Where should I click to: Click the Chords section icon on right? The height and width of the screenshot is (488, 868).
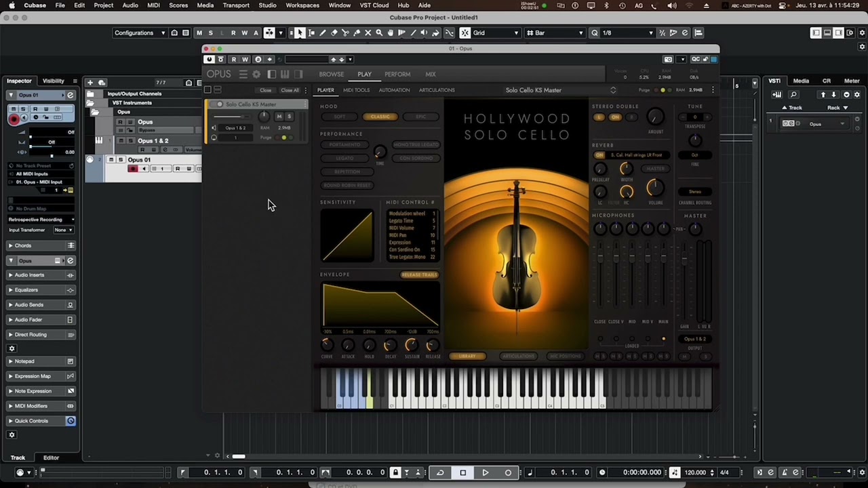click(71, 245)
